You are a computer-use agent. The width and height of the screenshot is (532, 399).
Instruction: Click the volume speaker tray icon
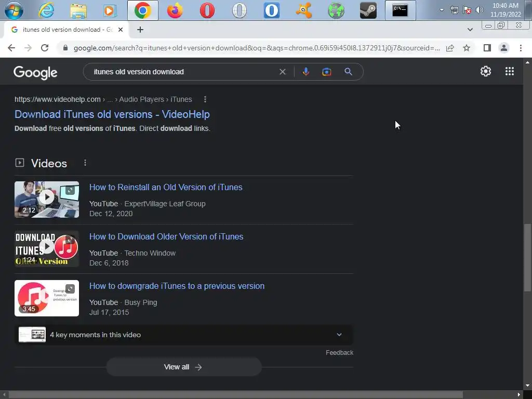tap(480, 10)
